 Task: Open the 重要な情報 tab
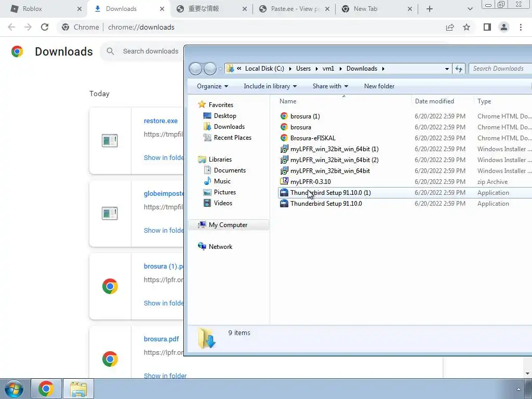(x=204, y=9)
